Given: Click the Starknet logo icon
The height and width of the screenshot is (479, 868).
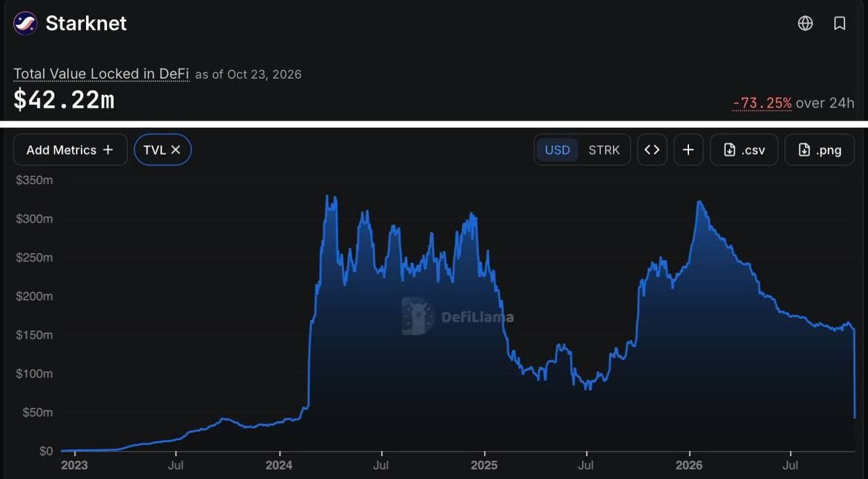Looking at the screenshot, I should tap(25, 23).
